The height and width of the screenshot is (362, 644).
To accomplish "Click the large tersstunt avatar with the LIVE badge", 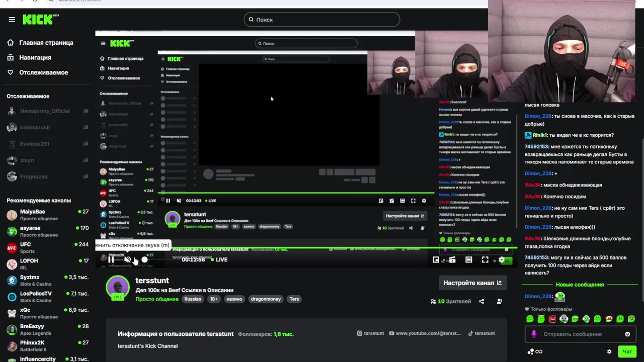I will pos(118,288).
